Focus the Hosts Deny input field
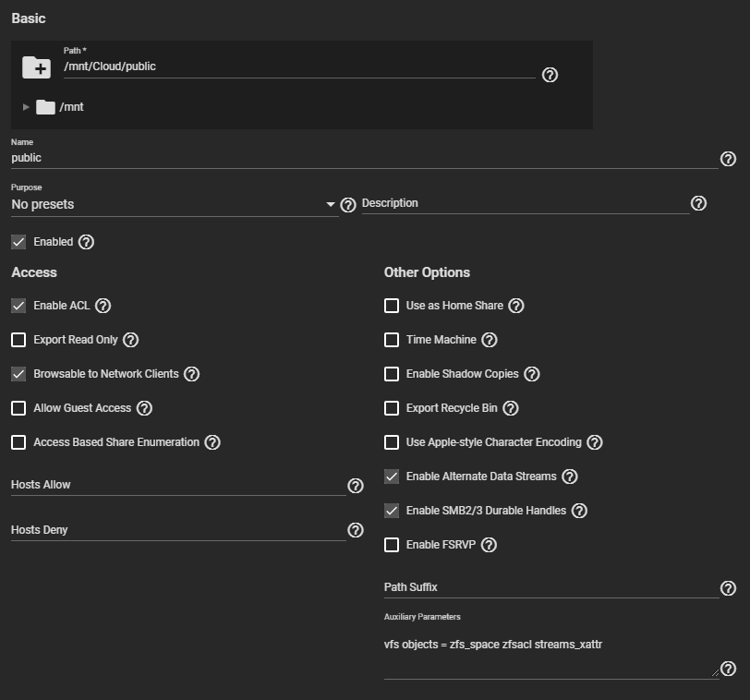The height and width of the screenshot is (700, 750). click(x=177, y=530)
